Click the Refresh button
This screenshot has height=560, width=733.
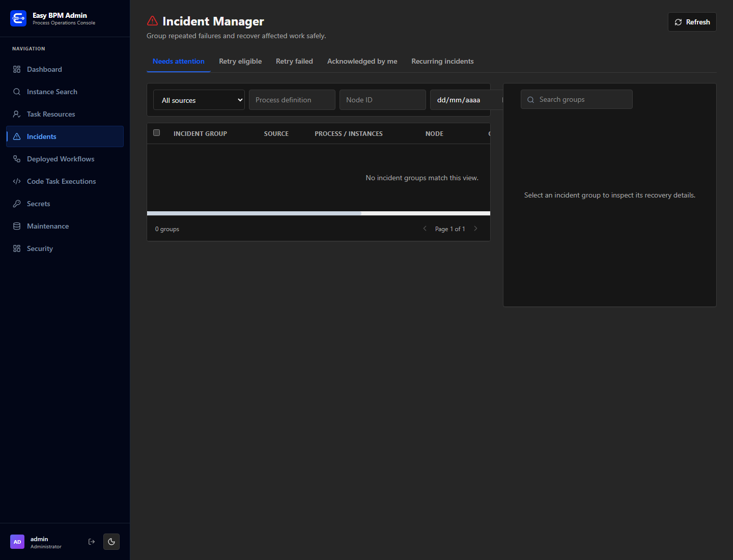click(692, 22)
